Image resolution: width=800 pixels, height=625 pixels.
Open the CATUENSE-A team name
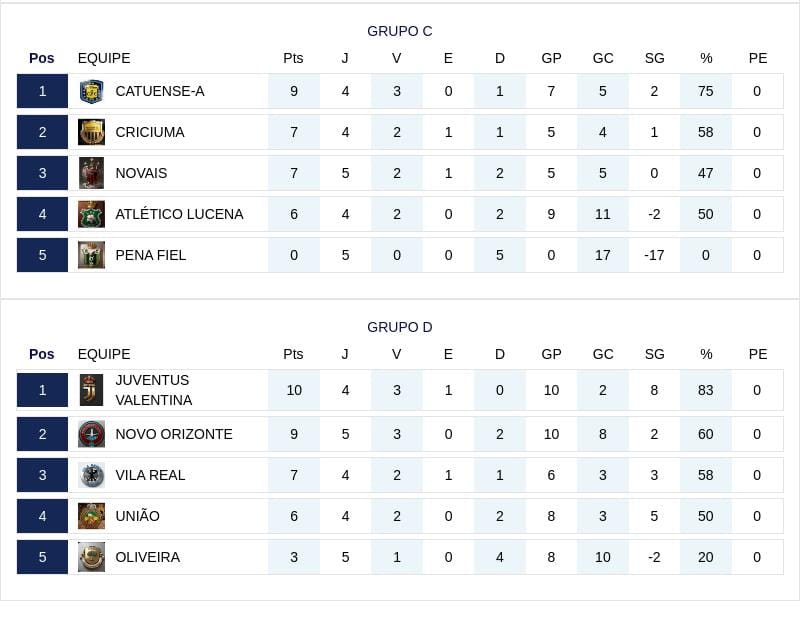(x=160, y=91)
